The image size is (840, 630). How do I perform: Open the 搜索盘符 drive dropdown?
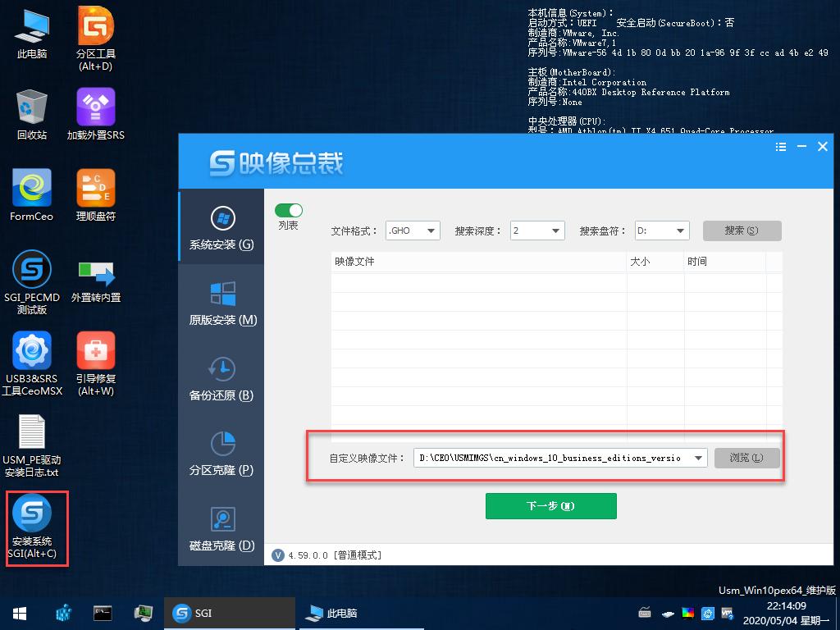(662, 231)
